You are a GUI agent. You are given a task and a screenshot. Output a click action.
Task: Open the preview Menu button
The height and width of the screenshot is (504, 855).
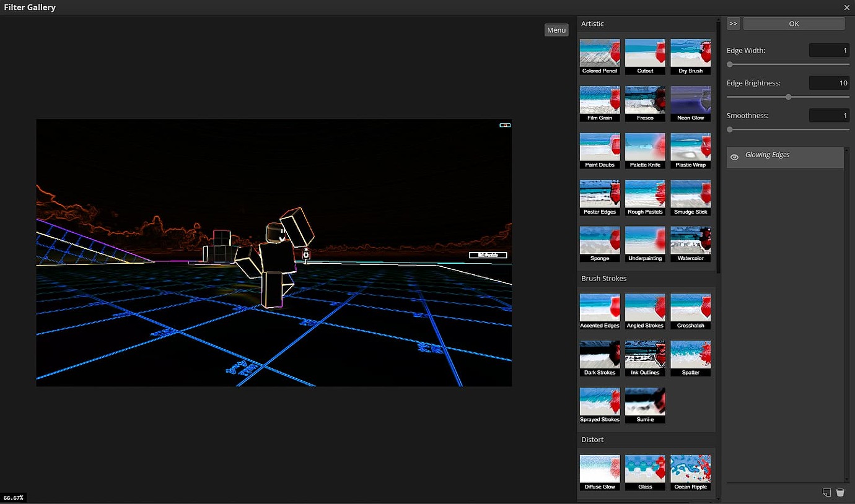tap(556, 30)
